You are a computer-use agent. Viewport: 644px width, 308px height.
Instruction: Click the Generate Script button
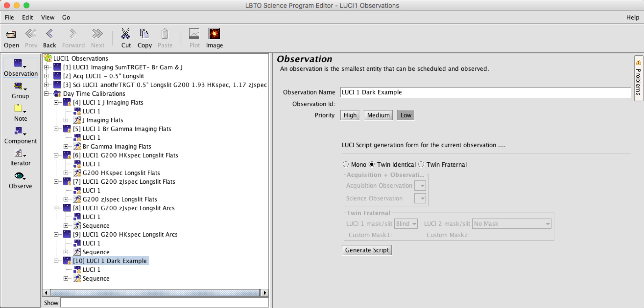click(x=367, y=250)
